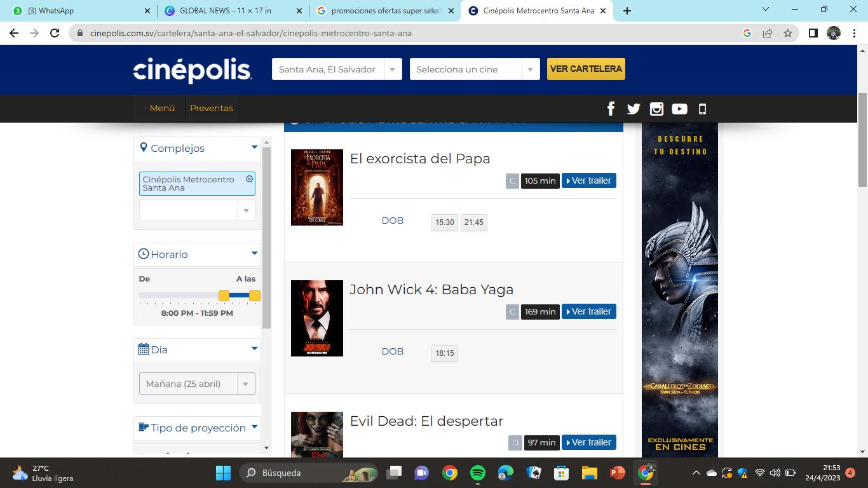Open volume control in system tray

pos(775,473)
